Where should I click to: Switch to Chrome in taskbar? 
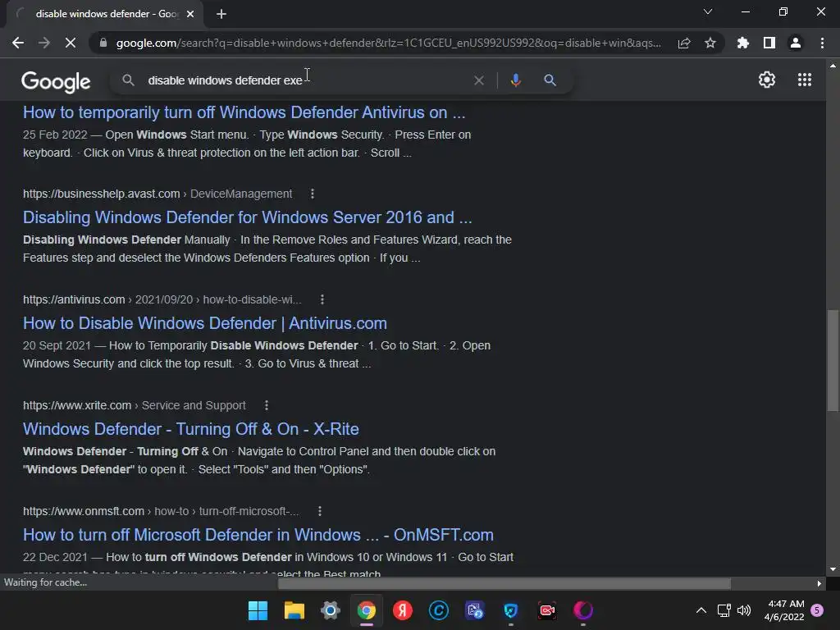tap(367, 610)
